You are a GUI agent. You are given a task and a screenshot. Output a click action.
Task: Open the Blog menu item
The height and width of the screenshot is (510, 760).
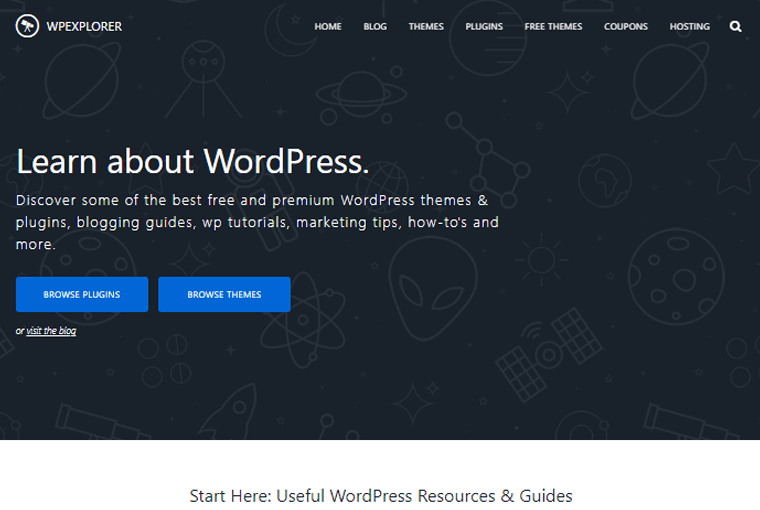[375, 27]
